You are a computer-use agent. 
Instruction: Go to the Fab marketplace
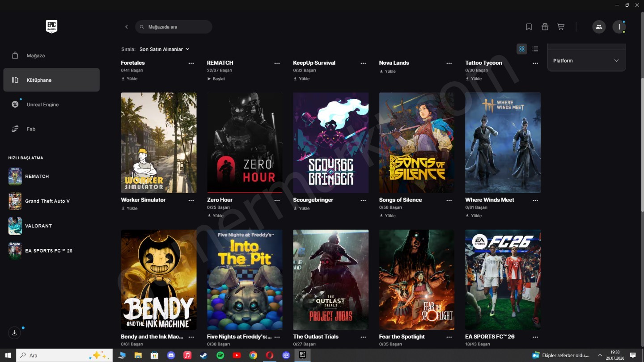pyautogui.click(x=51, y=129)
